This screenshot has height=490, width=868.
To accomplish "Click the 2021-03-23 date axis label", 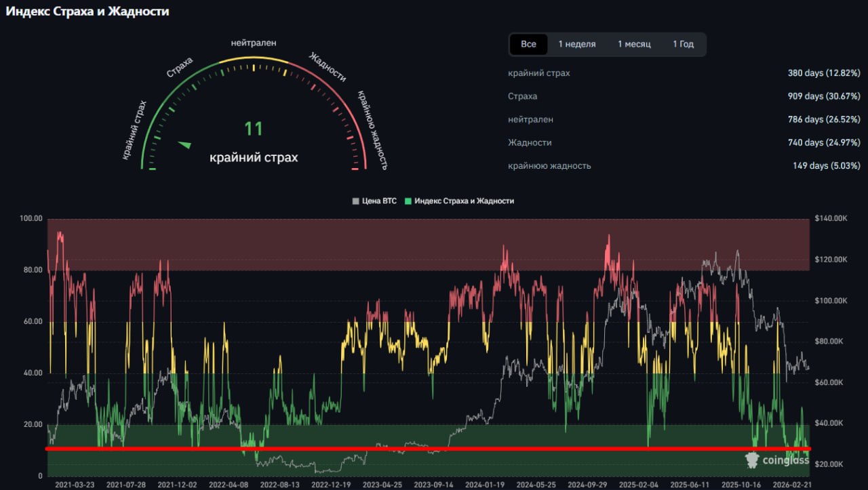I will click(75, 485).
